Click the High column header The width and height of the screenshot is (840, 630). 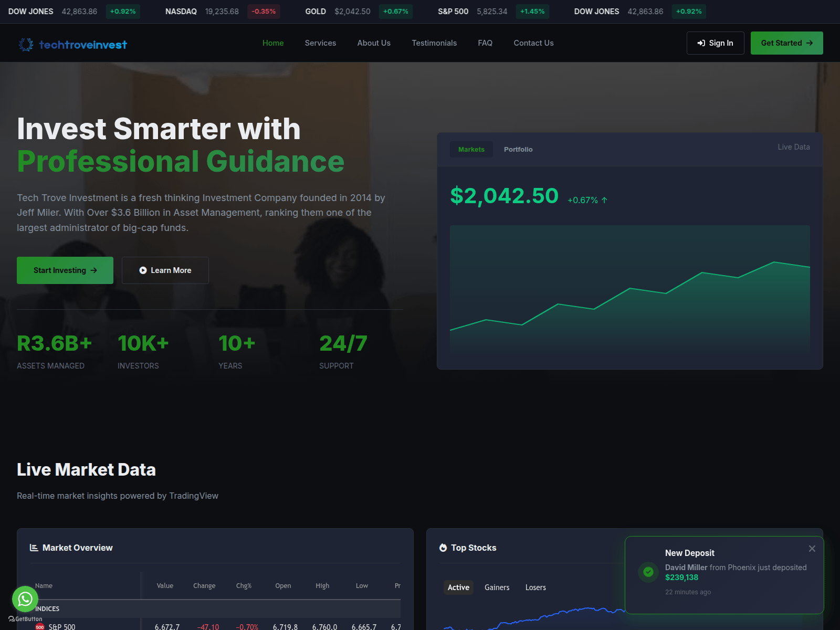(322, 586)
